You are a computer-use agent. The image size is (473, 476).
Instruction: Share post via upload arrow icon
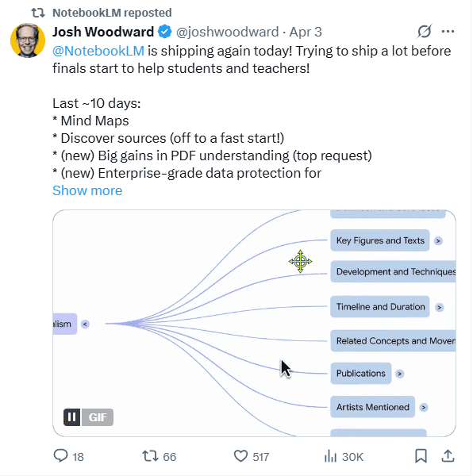[448, 455]
